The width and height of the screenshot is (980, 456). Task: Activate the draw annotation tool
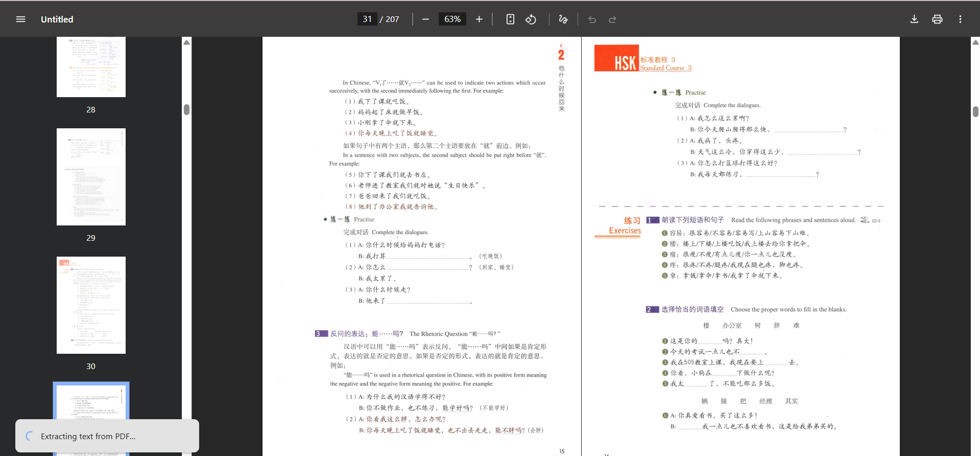(563, 19)
